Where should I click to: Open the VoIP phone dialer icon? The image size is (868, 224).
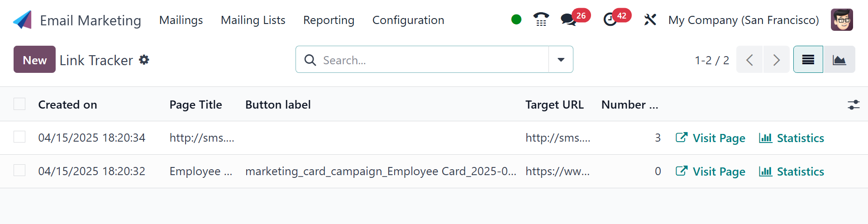[541, 19]
